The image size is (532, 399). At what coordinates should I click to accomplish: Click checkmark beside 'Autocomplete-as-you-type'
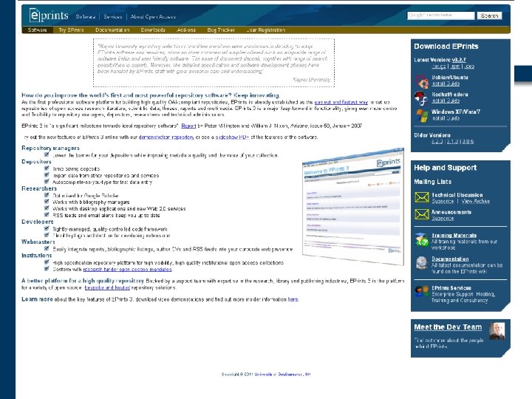click(x=47, y=182)
